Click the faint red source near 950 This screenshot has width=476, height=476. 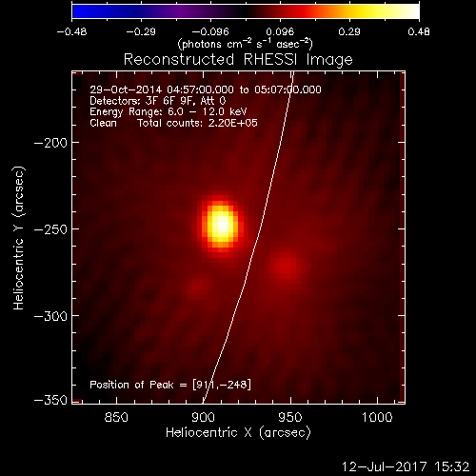(x=285, y=266)
